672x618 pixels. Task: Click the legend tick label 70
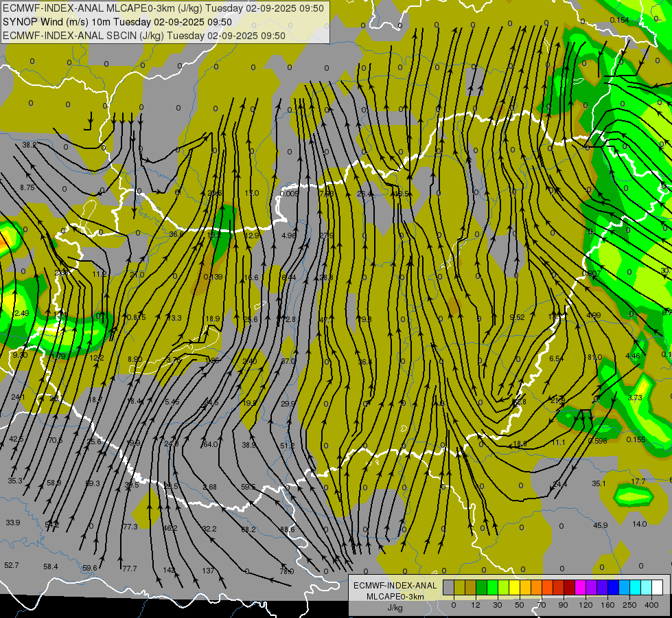coord(542,605)
